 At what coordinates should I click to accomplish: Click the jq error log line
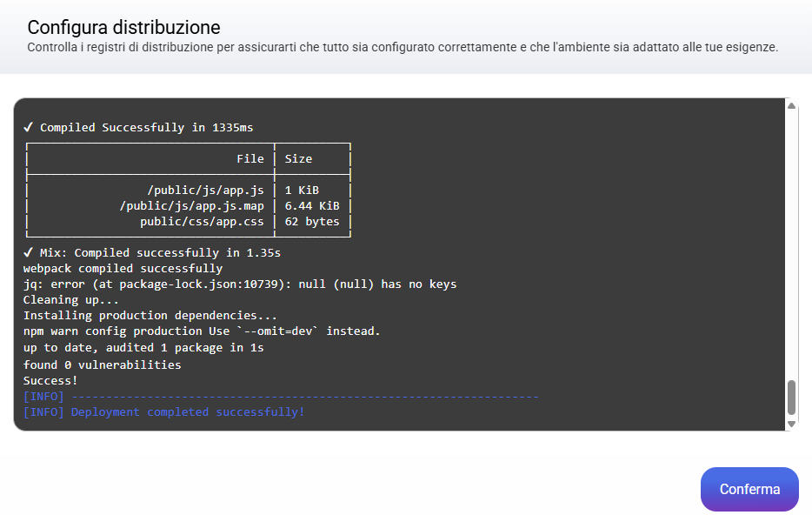tap(239, 284)
